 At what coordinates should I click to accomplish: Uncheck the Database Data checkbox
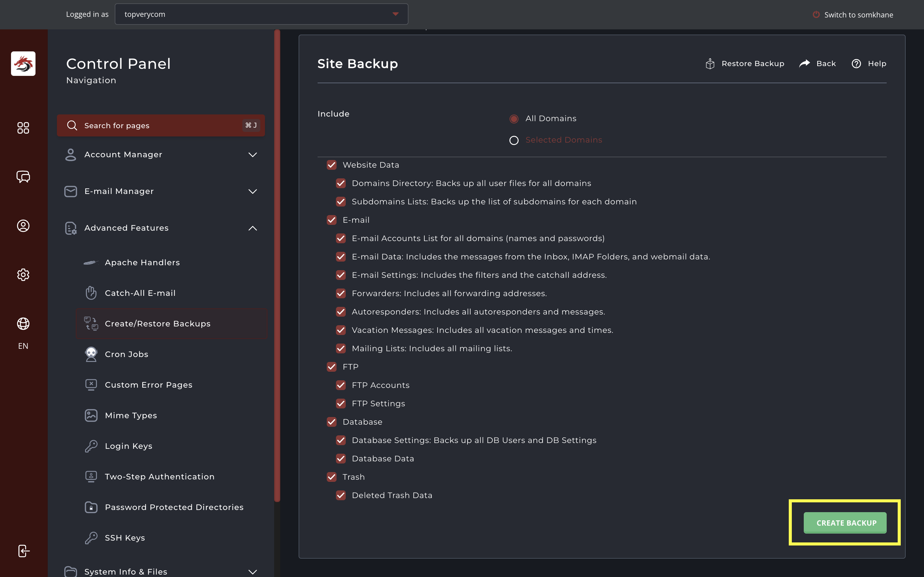341,459
